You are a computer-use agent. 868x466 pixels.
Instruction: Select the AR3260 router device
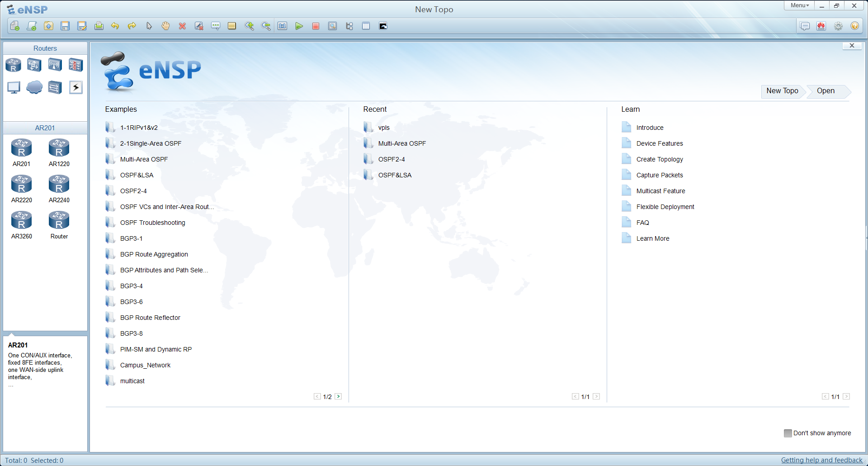pos(21,225)
